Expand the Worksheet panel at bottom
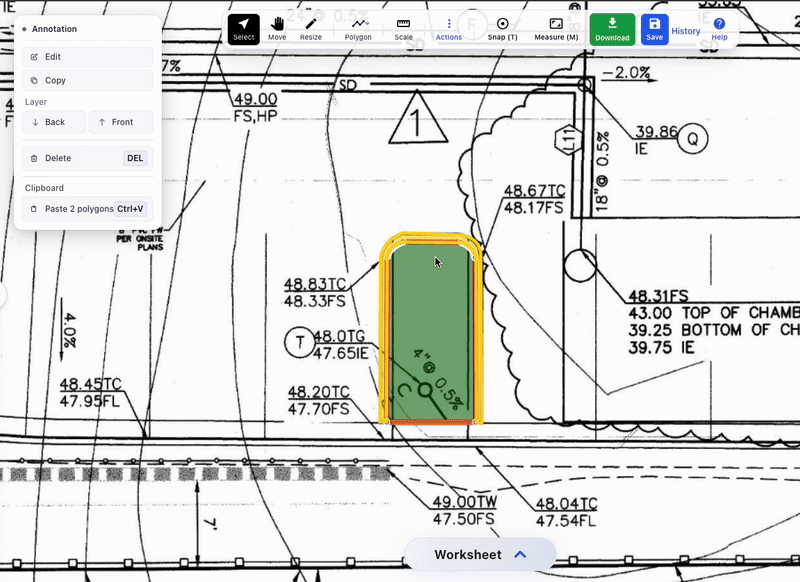This screenshot has width=800, height=582. point(480,555)
